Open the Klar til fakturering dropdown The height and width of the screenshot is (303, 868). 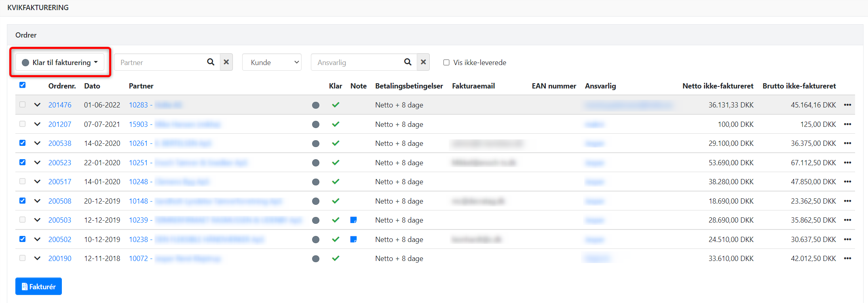(x=60, y=63)
